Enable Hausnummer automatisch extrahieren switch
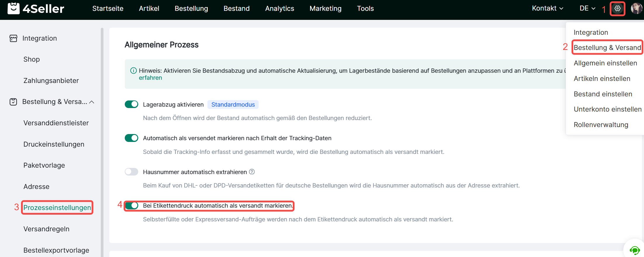Image resolution: width=644 pixels, height=257 pixels. (131, 172)
